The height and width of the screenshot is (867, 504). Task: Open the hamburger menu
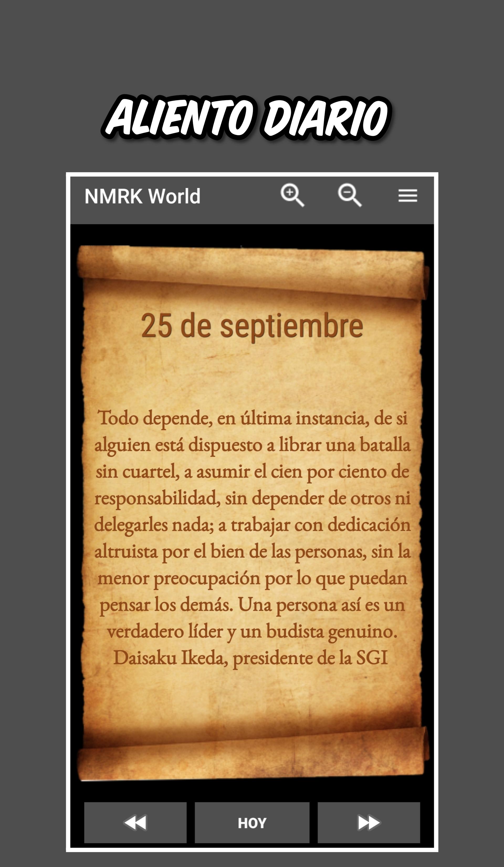(x=408, y=196)
